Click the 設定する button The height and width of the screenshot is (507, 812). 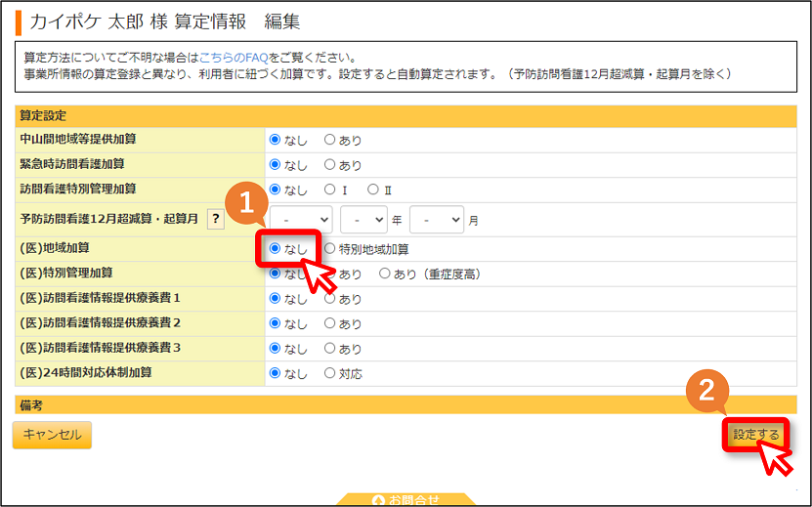755,435
